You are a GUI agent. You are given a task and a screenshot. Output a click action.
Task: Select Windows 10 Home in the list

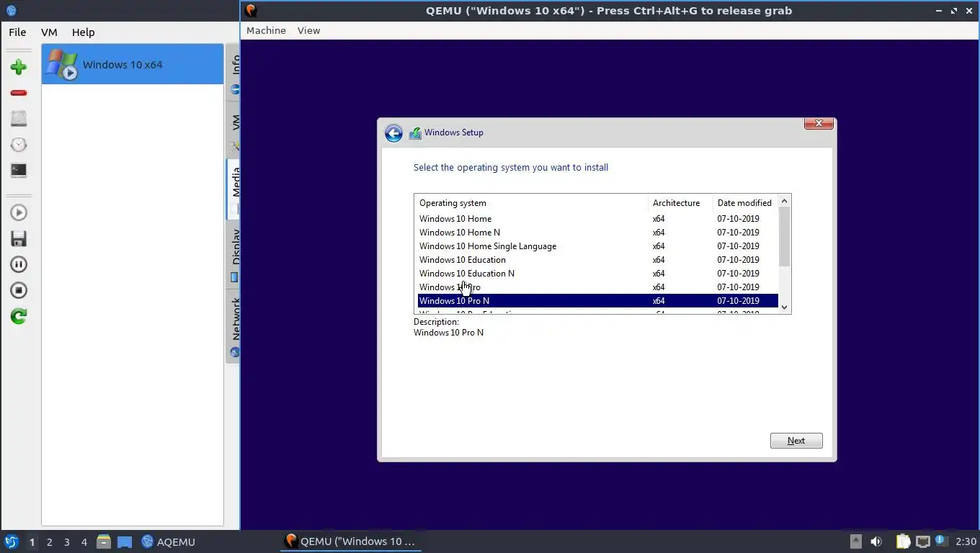click(598, 219)
